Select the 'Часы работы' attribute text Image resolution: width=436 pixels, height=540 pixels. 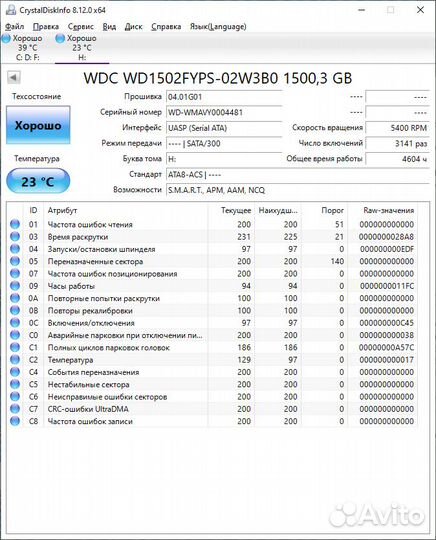[x=71, y=286]
